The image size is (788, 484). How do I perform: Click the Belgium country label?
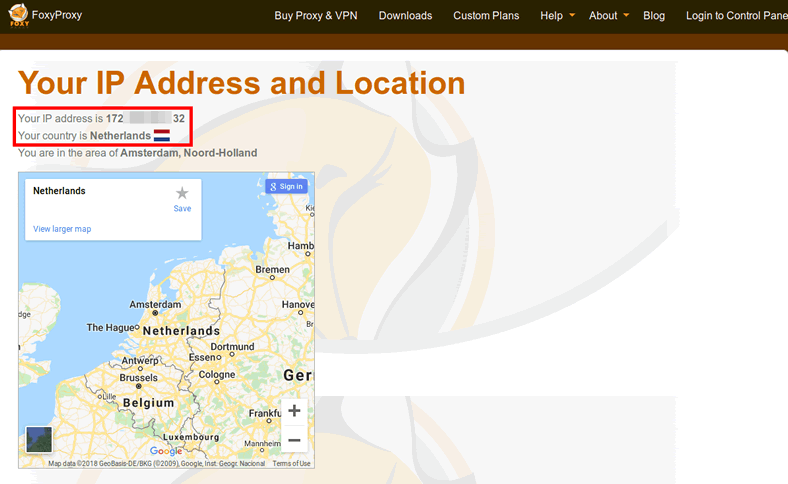pyautogui.click(x=148, y=403)
